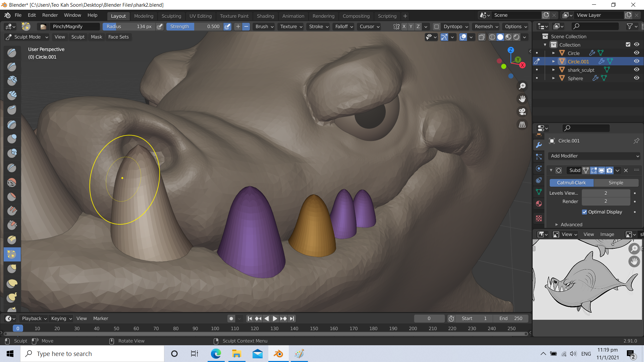Open the Face Sets menu
644x362 pixels.
click(x=118, y=37)
